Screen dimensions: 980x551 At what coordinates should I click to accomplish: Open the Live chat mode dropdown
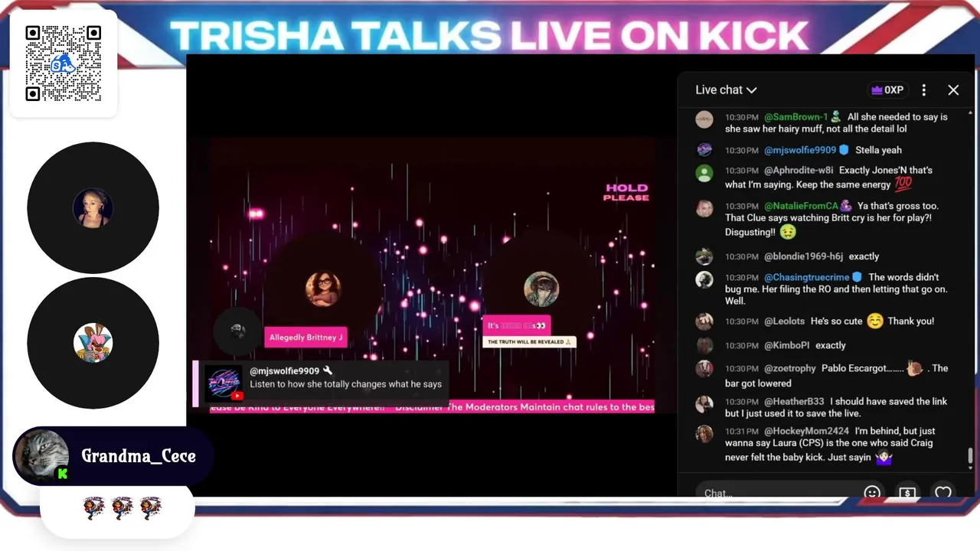tap(726, 90)
